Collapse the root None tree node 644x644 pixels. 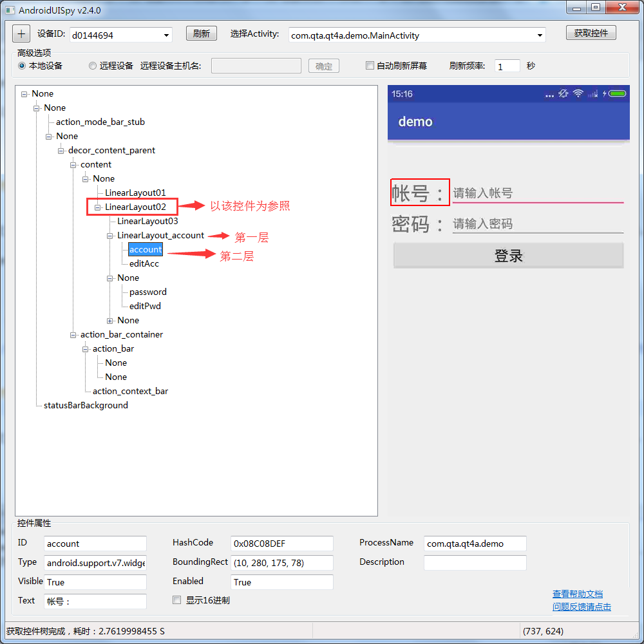point(24,94)
